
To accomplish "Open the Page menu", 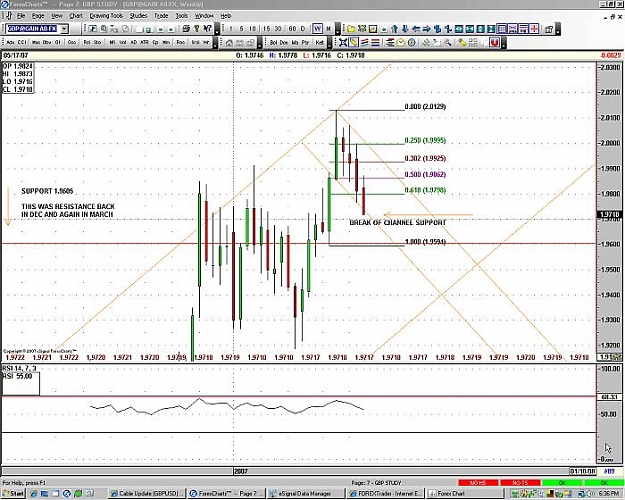I will point(38,16).
